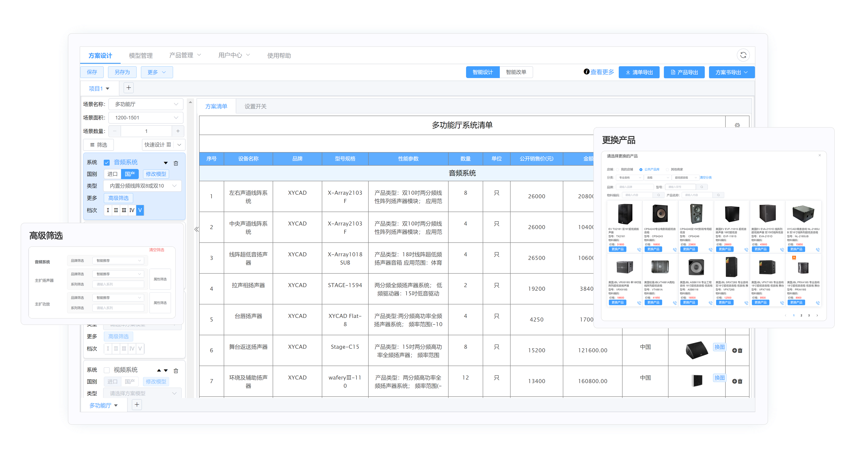Select the 其他商家 radio option
The height and width of the screenshot is (458, 868).
(667, 170)
